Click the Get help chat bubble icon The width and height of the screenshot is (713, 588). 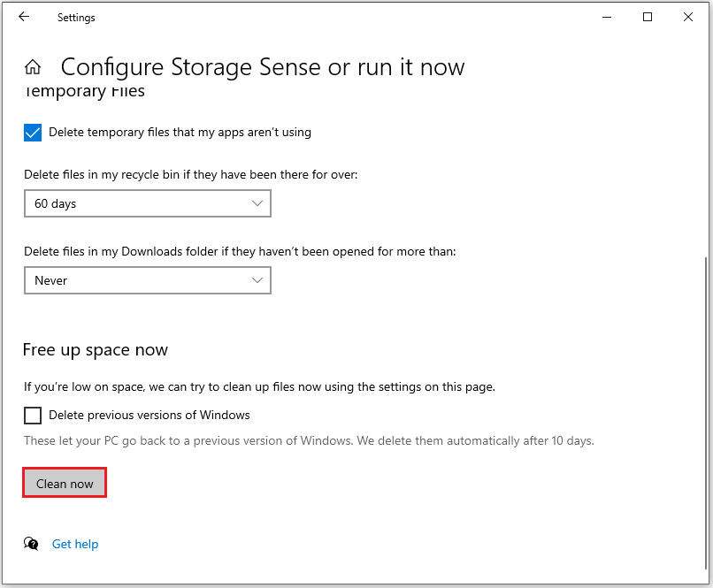(30, 544)
